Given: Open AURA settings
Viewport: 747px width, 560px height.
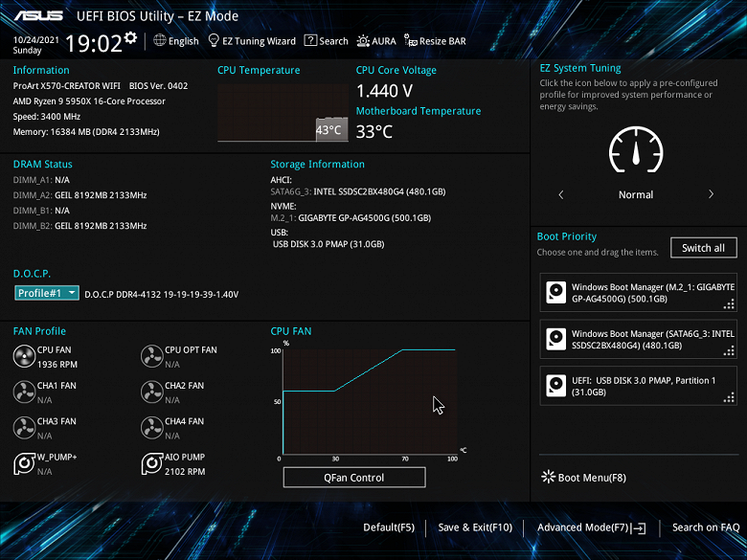Looking at the screenshot, I should (376, 41).
